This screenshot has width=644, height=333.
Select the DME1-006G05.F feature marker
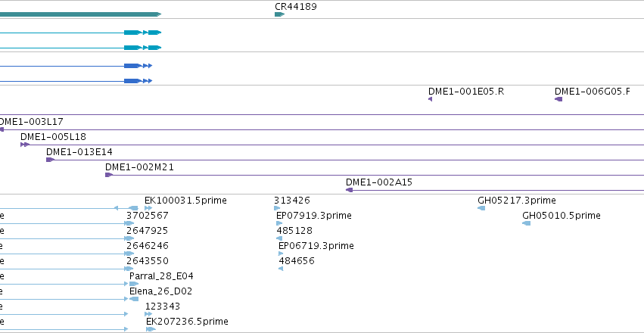(558, 99)
